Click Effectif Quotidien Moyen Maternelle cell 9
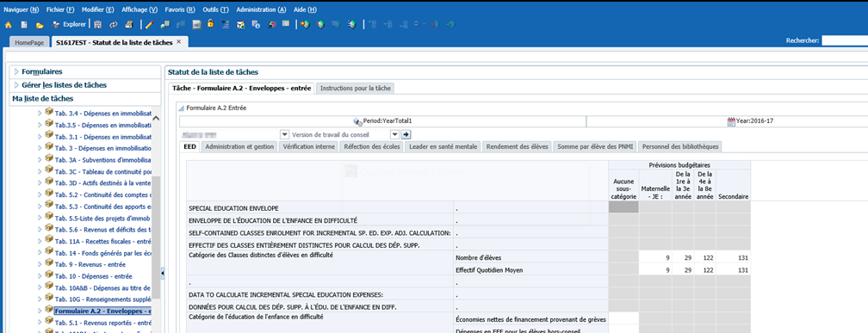This screenshot has height=333, width=868. [x=655, y=270]
